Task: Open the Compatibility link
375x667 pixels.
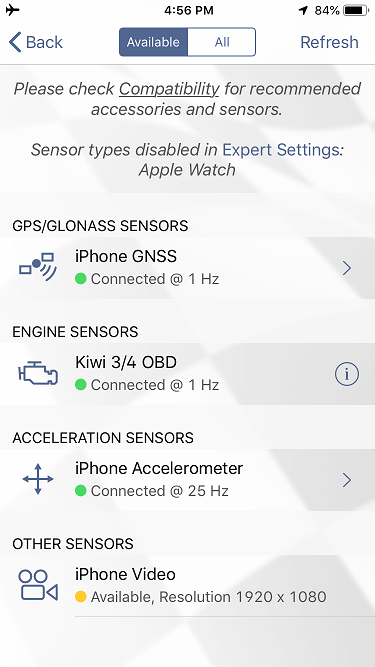Action: [x=169, y=89]
